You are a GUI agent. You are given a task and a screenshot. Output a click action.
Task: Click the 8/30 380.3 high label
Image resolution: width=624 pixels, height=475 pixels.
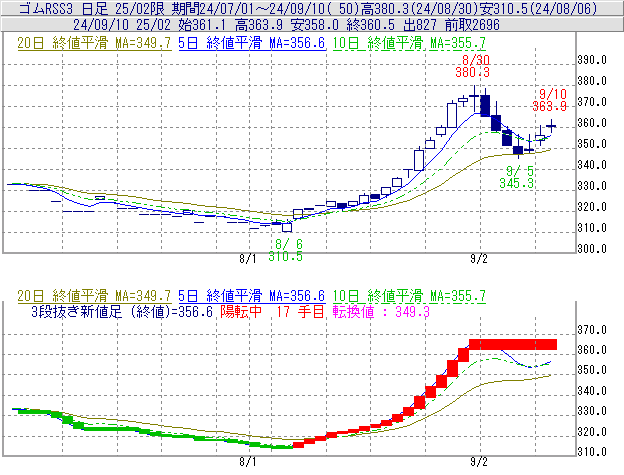(x=473, y=66)
